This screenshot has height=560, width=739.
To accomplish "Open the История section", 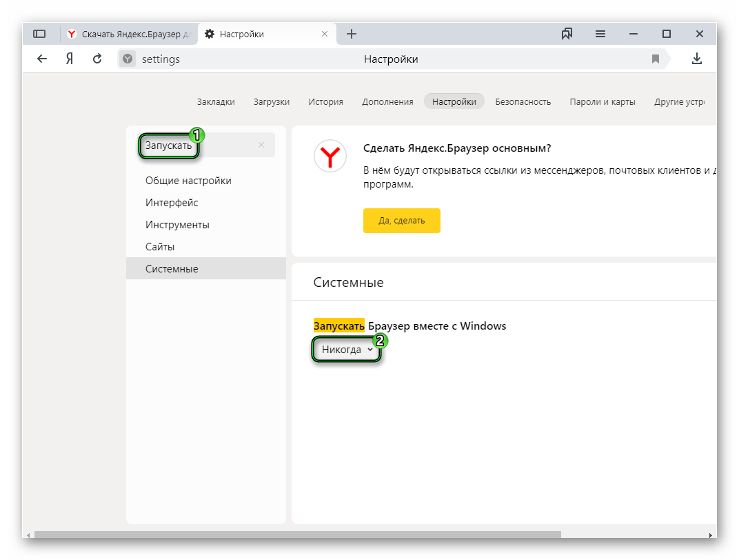I will (325, 102).
